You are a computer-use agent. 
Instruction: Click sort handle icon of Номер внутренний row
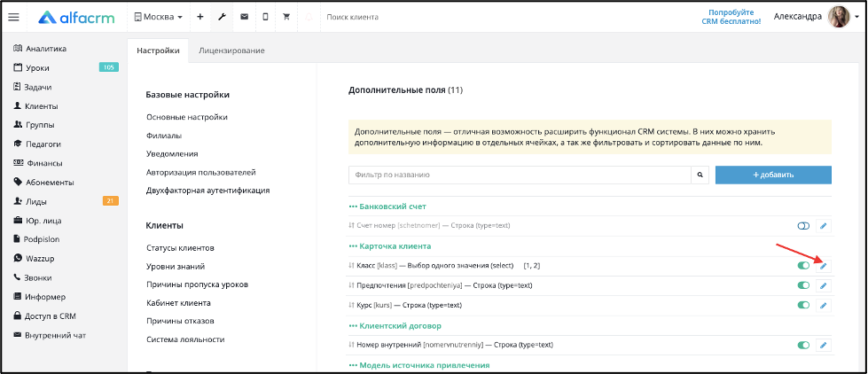tap(351, 346)
